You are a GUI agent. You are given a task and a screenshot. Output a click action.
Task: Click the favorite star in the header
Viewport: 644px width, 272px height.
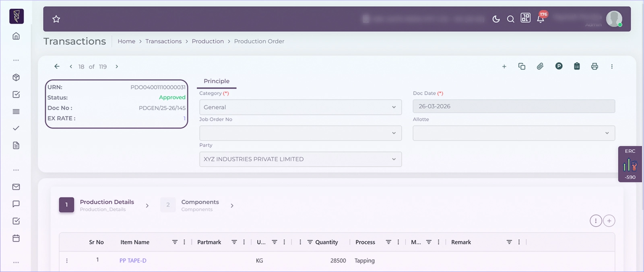tap(56, 19)
